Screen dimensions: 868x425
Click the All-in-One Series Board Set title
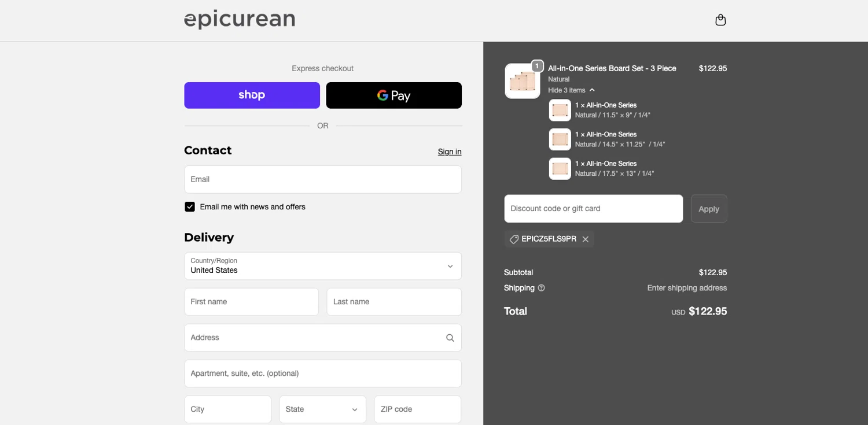coord(612,68)
